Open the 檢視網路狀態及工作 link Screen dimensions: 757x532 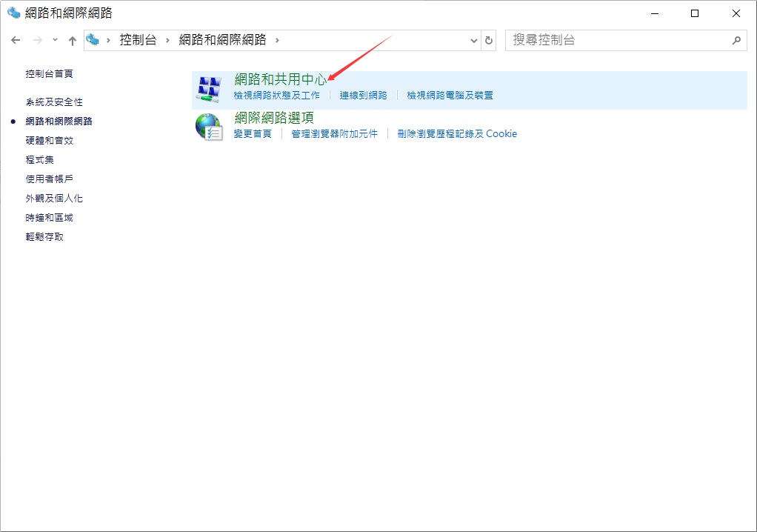276,96
